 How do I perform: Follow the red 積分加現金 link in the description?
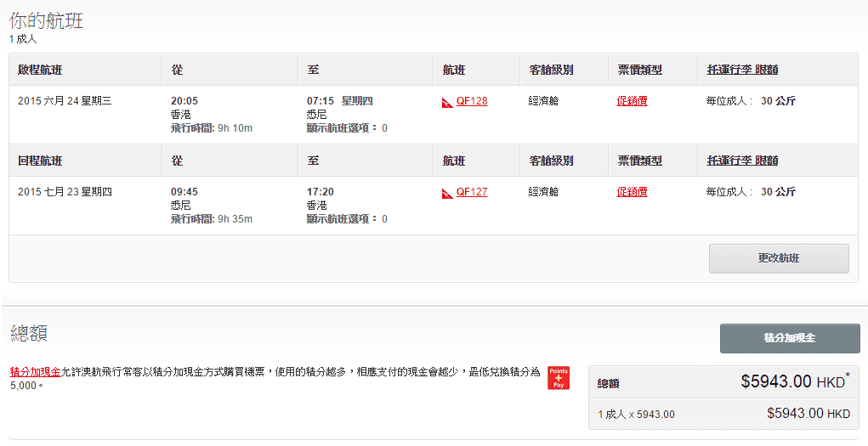coord(35,372)
